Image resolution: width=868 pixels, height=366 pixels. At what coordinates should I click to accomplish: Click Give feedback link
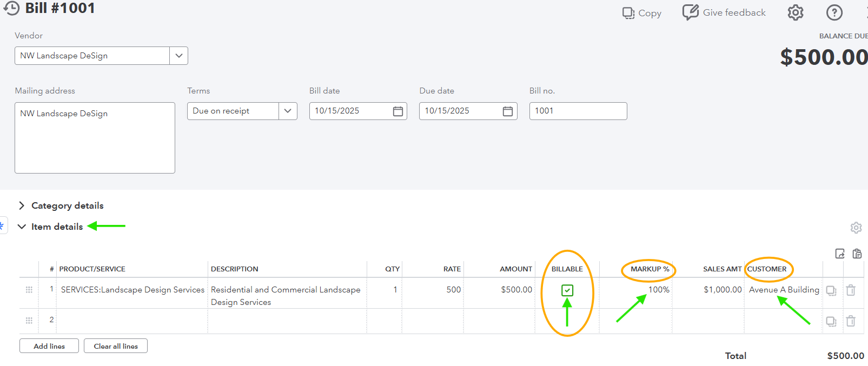[x=724, y=12]
